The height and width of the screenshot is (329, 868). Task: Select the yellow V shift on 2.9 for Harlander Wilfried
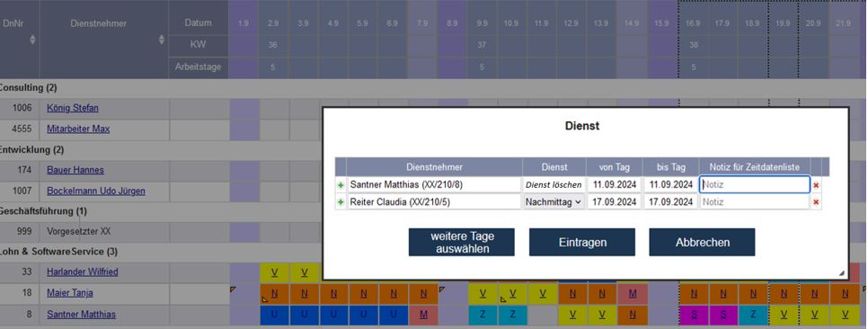pyautogui.click(x=274, y=272)
